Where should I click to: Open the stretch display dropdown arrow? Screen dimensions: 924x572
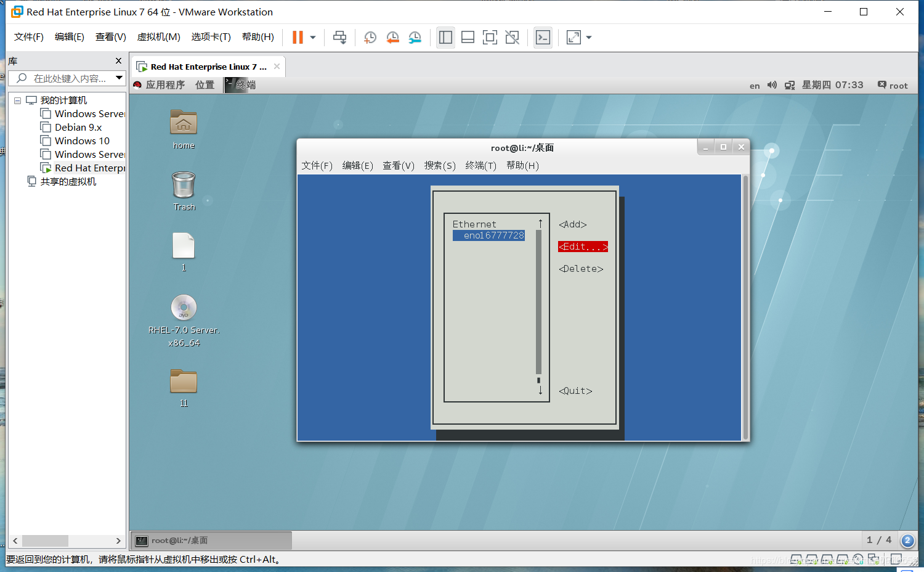(x=589, y=38)
